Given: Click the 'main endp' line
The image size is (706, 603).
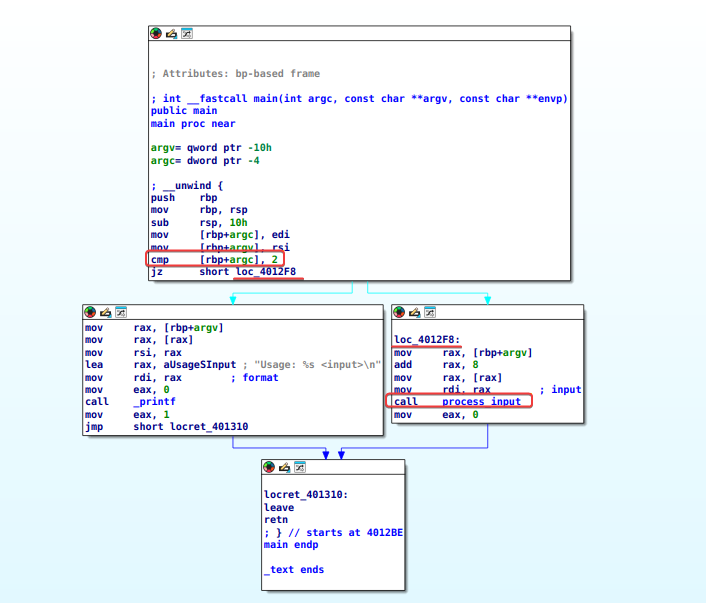Looking at the screenshot, I should coord(291,545).
